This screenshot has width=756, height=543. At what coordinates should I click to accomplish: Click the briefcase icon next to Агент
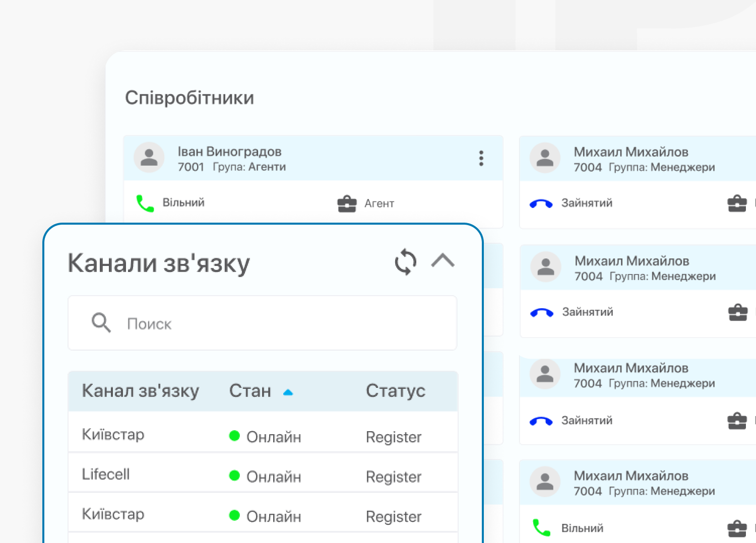pyautogui.click(x=347, y=203)
